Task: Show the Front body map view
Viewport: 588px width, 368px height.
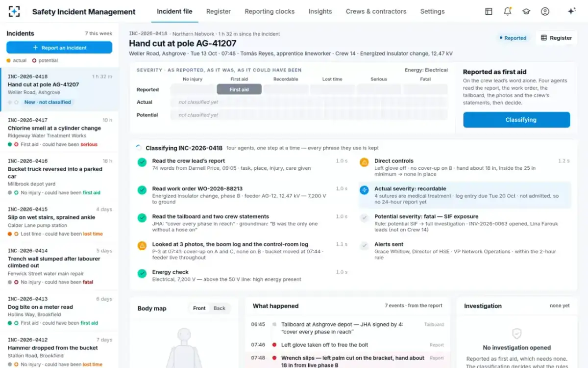Action: pyautogui.click(x=199, y=308)
